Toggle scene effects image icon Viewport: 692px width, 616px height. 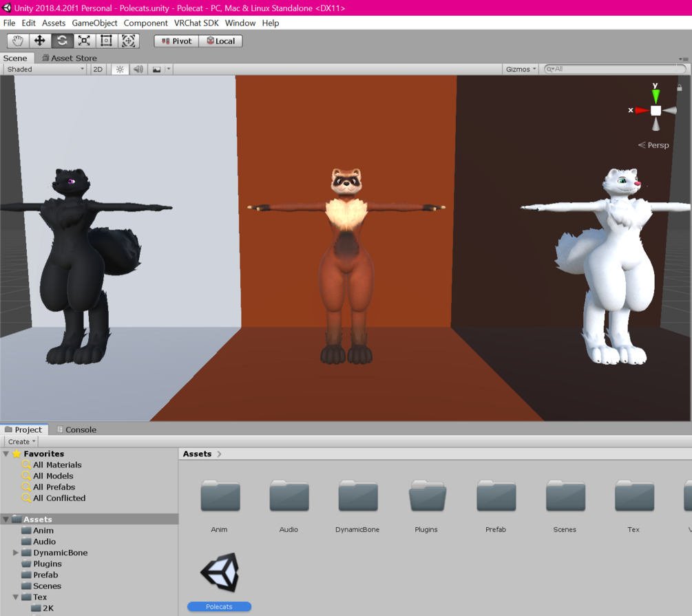(157, 70)
